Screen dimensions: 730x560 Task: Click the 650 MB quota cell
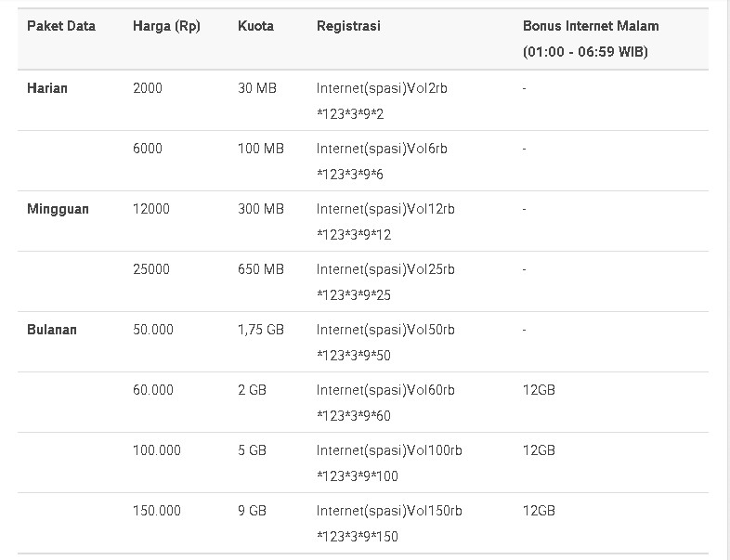(261, 269)
